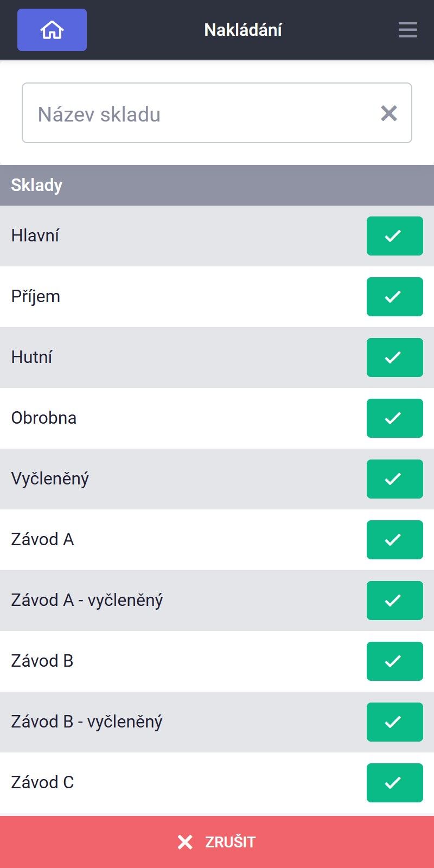The height and width of the screenshot is (868, 434).
Task: Confirm Závod C using green check
Action: pos(395,783)
